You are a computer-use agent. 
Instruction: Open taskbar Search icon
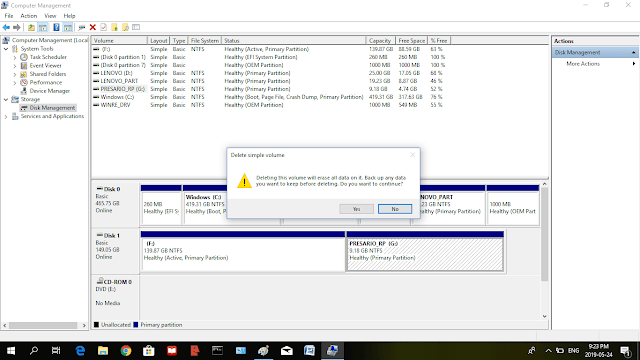pyautogui.click(x=34, y=351)
